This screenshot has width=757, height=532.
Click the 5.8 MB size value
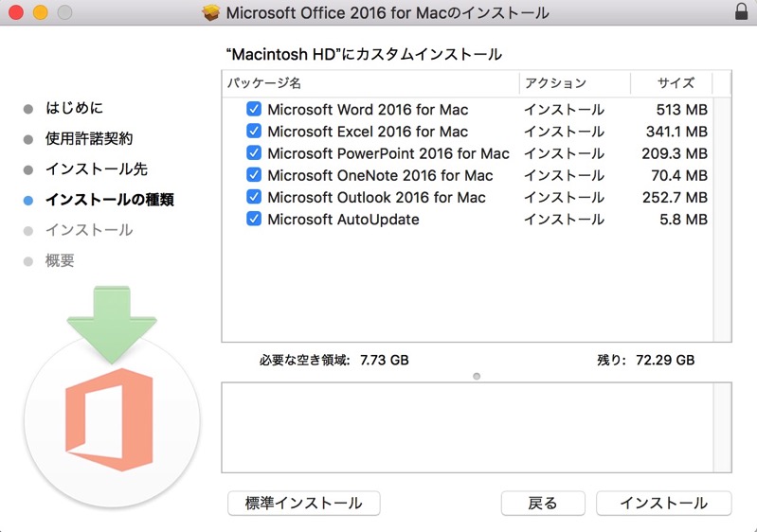[684, 220]
